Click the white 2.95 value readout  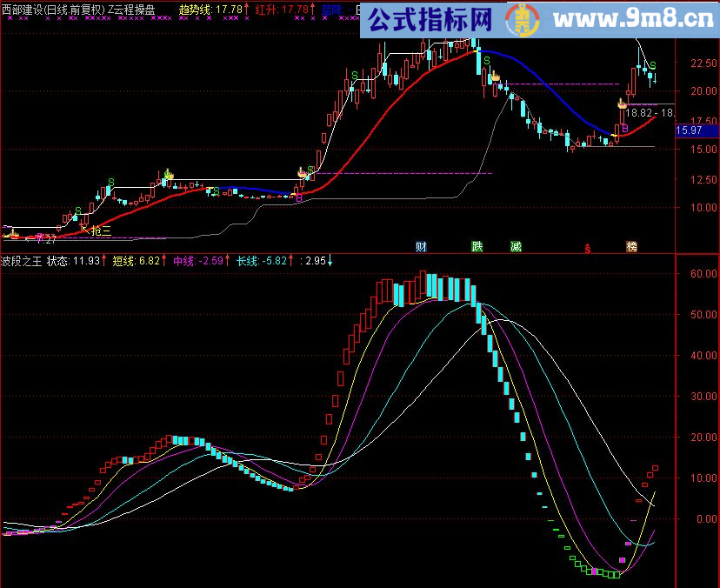point(316,262)
